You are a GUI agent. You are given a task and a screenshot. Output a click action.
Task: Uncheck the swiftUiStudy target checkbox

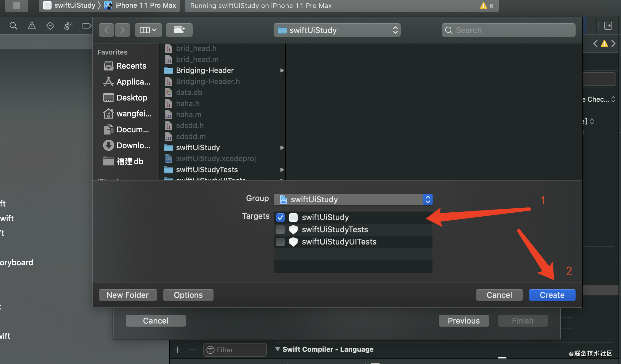click(280, 218)
